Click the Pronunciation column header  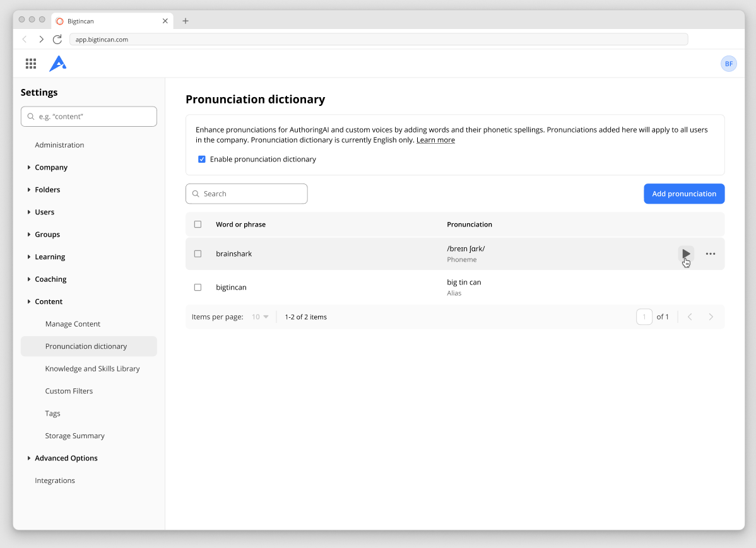click(469, 224)
